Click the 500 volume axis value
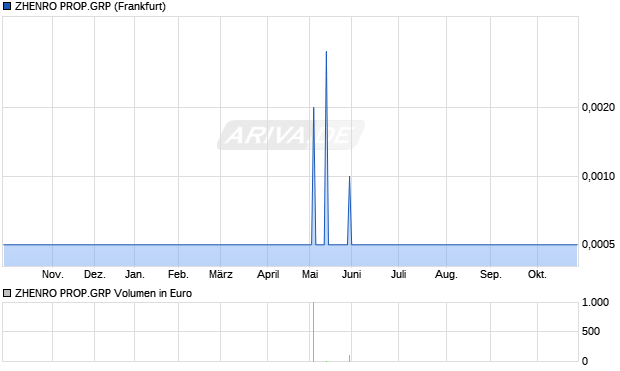 point(591,331)
